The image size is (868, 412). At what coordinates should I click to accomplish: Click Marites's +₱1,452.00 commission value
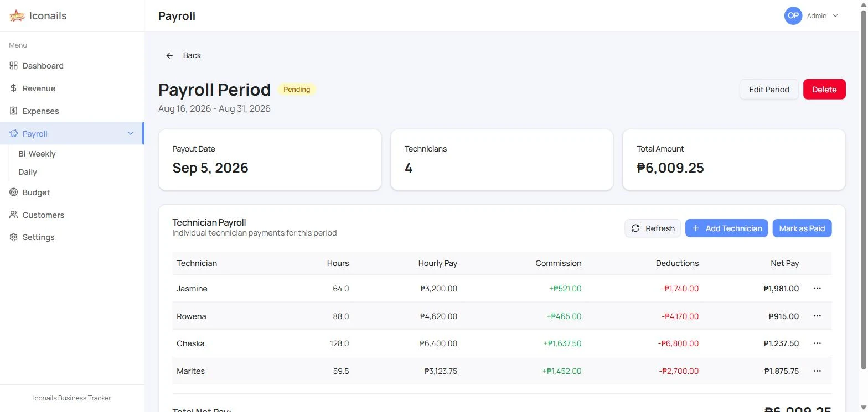tap(562, 371)
